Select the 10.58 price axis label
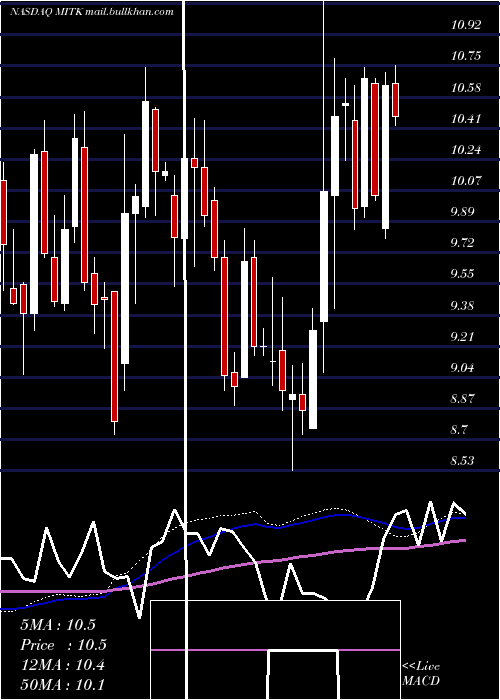This screenshot has height=700, width=500. coord(466,87)
